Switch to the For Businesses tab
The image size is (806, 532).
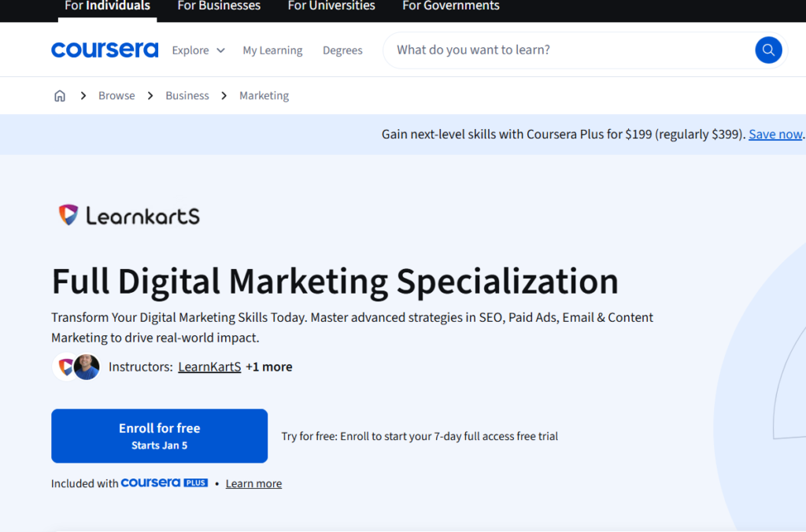click(218, 6)
